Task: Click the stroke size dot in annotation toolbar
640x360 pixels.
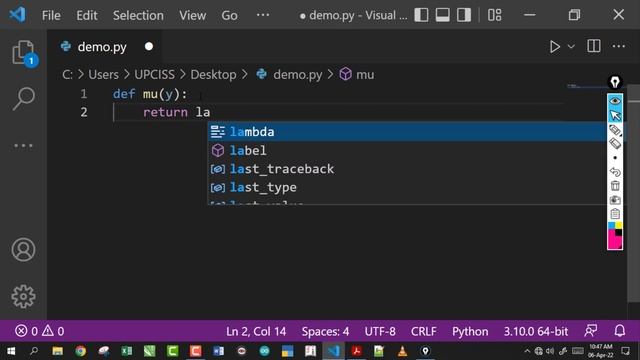Action: (615, 158)
